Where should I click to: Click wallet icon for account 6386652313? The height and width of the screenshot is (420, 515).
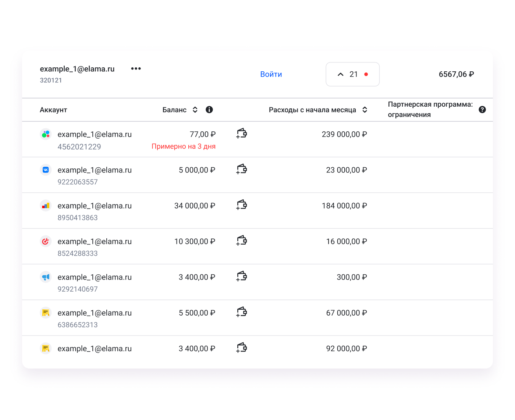[241, 312]
